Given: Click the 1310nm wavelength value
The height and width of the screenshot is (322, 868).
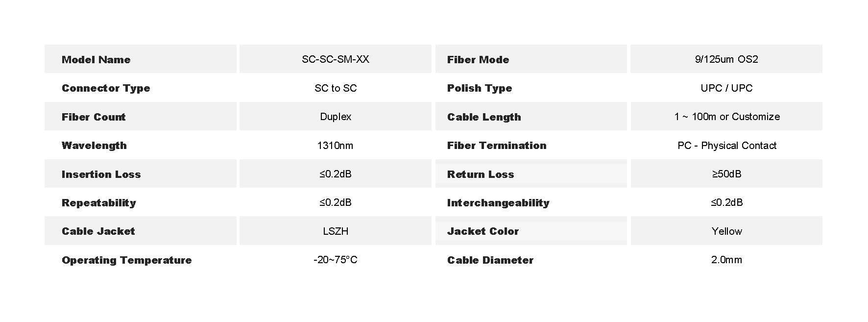Looking at the screenshot, I should [x=335, y=146].
